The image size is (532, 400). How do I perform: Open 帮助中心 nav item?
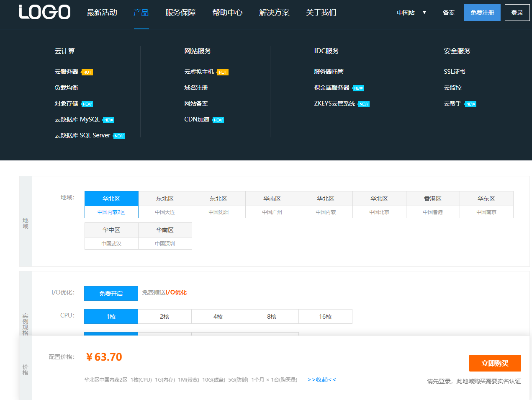tap(227, 13)
